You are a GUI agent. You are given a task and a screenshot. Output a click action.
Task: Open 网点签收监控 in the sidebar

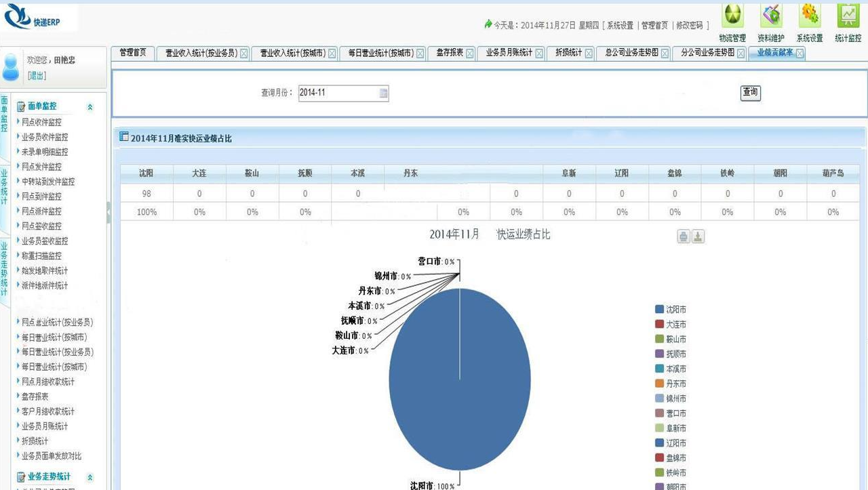41,226
